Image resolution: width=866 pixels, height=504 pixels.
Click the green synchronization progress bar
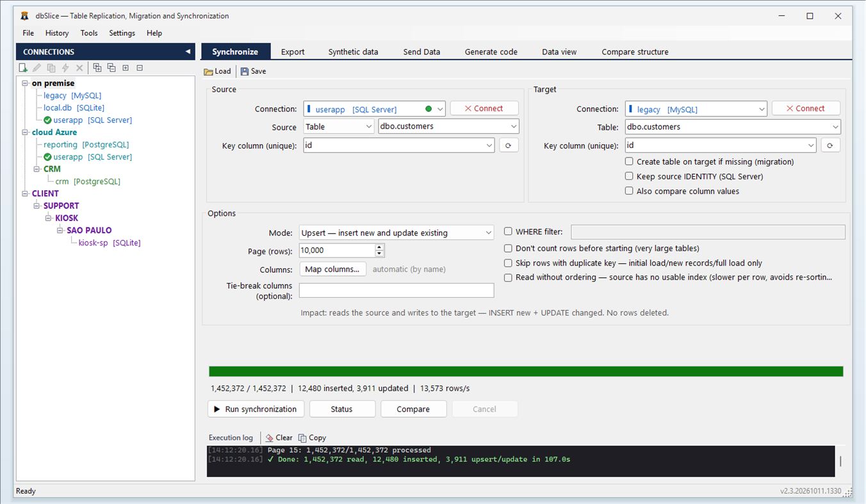click(x=526, y=371)
